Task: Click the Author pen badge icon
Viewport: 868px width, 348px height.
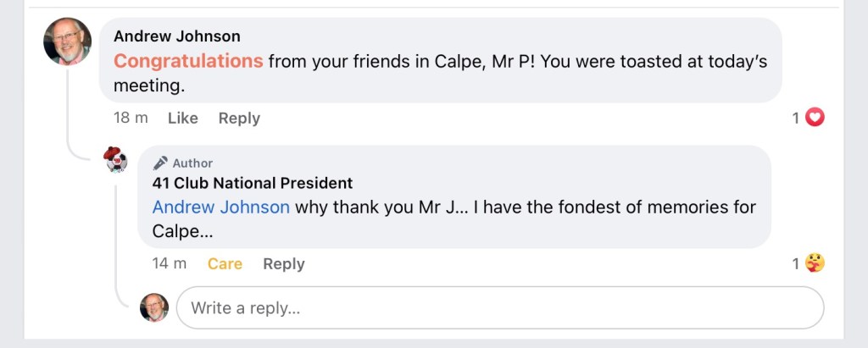Action: pos(160,163)
